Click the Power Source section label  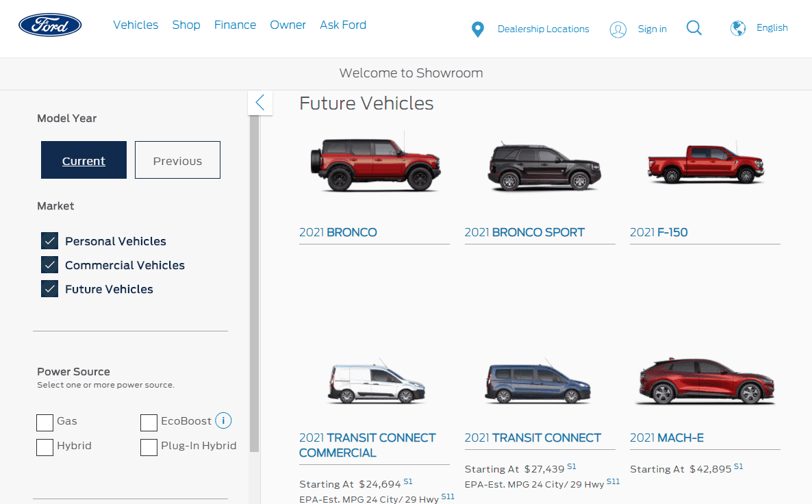click(73, 371)
